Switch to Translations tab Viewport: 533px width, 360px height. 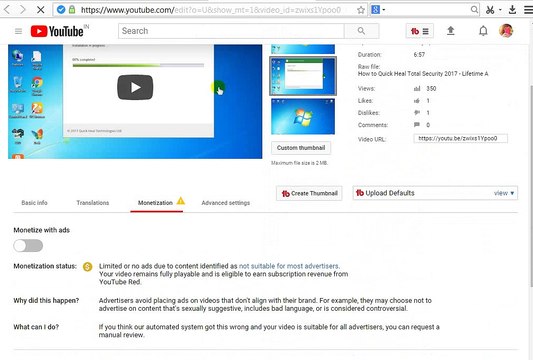[93, 203]
